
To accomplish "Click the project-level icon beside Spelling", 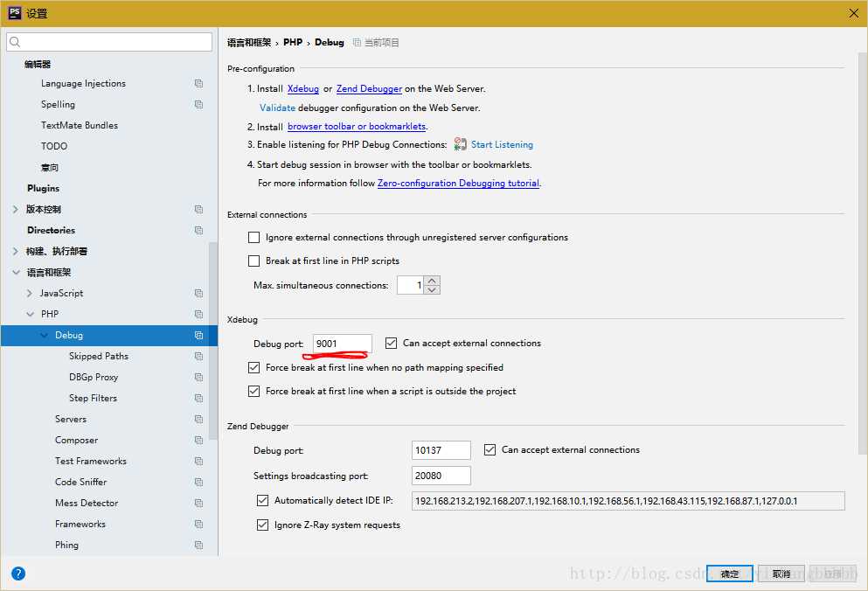I will 198,105.
